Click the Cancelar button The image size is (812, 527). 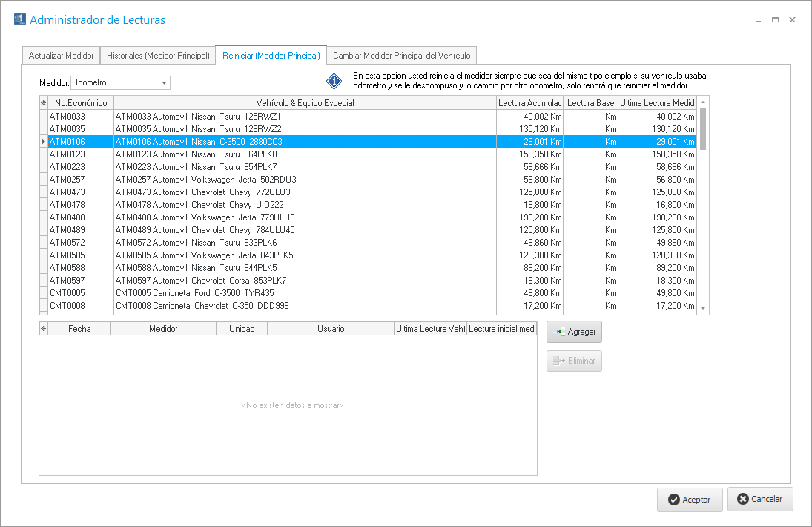pos(759,499)
